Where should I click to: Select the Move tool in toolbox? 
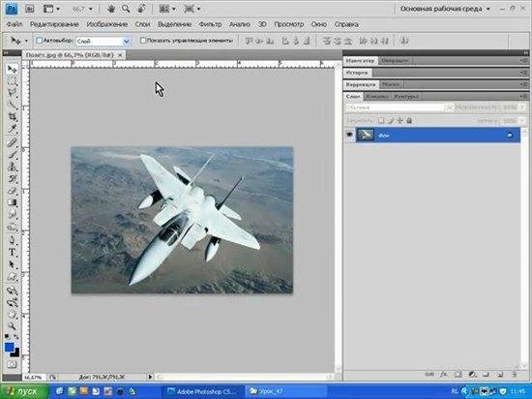[12, 70]
